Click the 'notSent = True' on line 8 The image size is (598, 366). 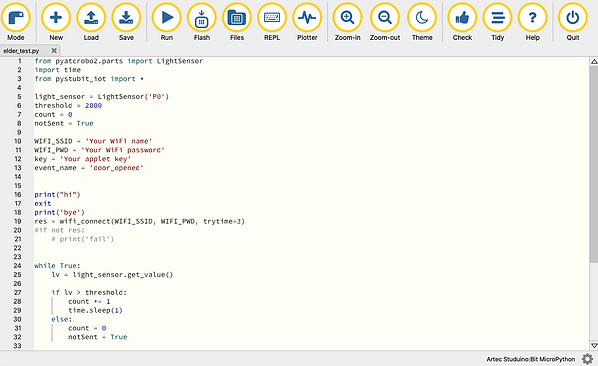pyautogui.click(x=64, y=123)
